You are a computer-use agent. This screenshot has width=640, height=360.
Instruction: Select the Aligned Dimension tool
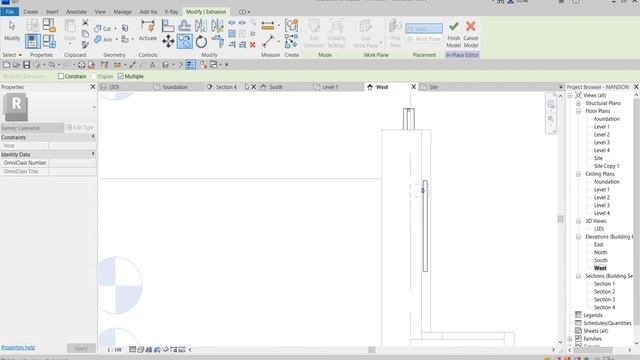click(268, 27)
